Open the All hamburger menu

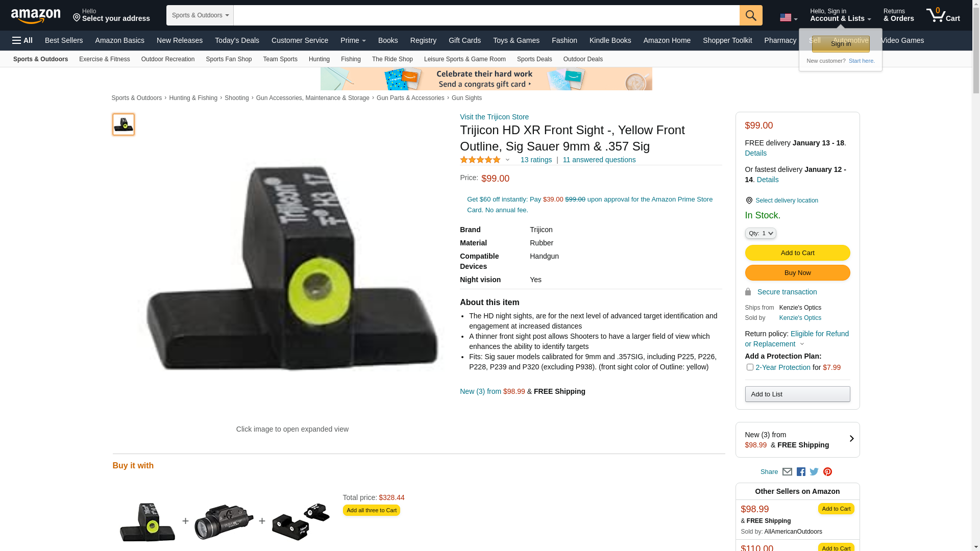pos(22,40)
